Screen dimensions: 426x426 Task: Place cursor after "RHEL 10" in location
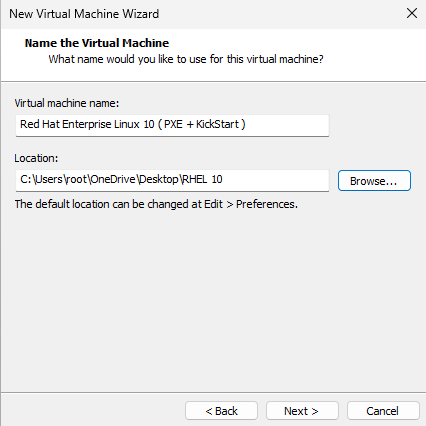(223, 179)
